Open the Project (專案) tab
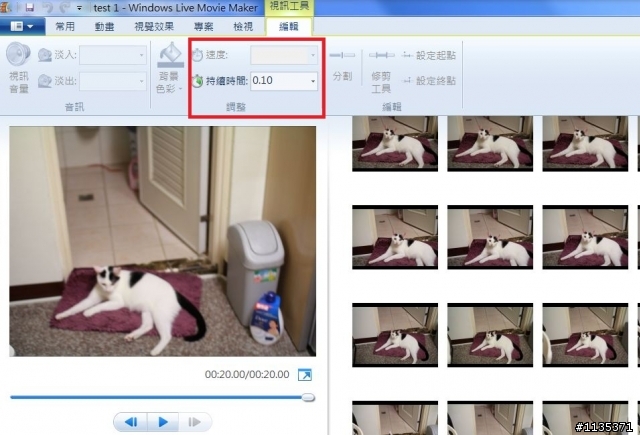This screenshot has width=640, height=435. (204, 27)
